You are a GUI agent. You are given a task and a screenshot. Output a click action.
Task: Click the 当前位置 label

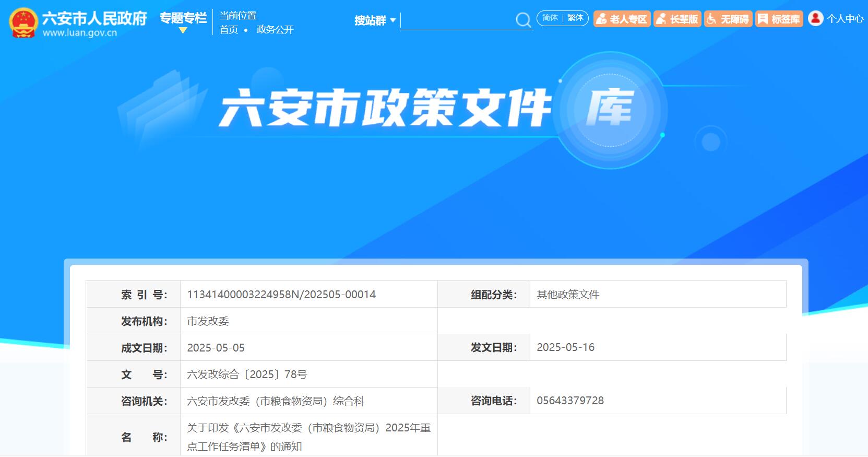point(238,16)
